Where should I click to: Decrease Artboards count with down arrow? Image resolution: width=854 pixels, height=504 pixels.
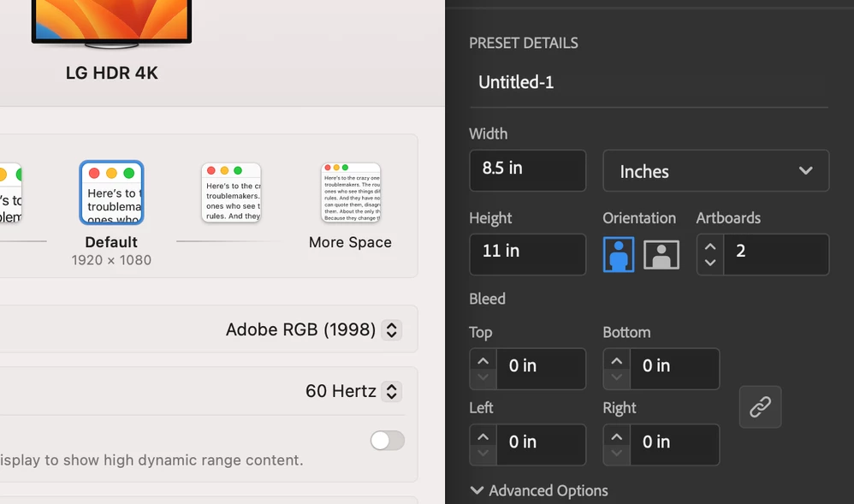710,263
